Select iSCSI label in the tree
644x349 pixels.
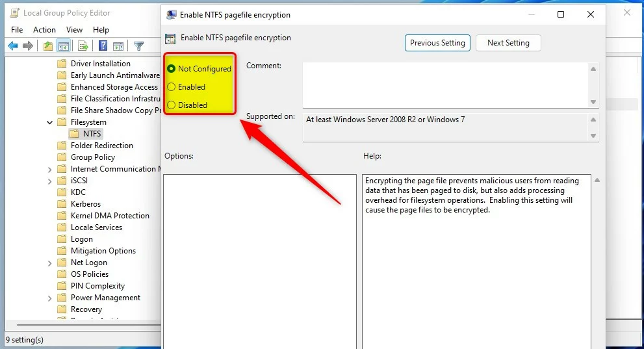(79, 181)
